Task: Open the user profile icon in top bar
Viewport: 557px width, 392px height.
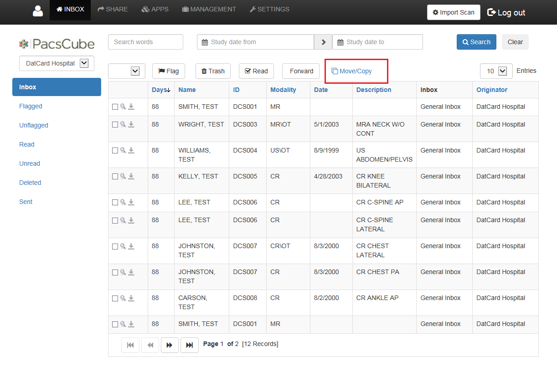Action: point(38,10)
